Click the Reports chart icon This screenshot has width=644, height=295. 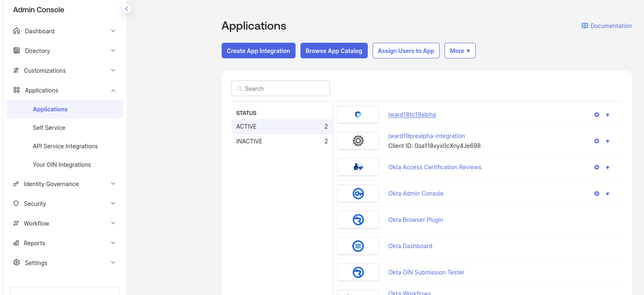pos(16,243)
